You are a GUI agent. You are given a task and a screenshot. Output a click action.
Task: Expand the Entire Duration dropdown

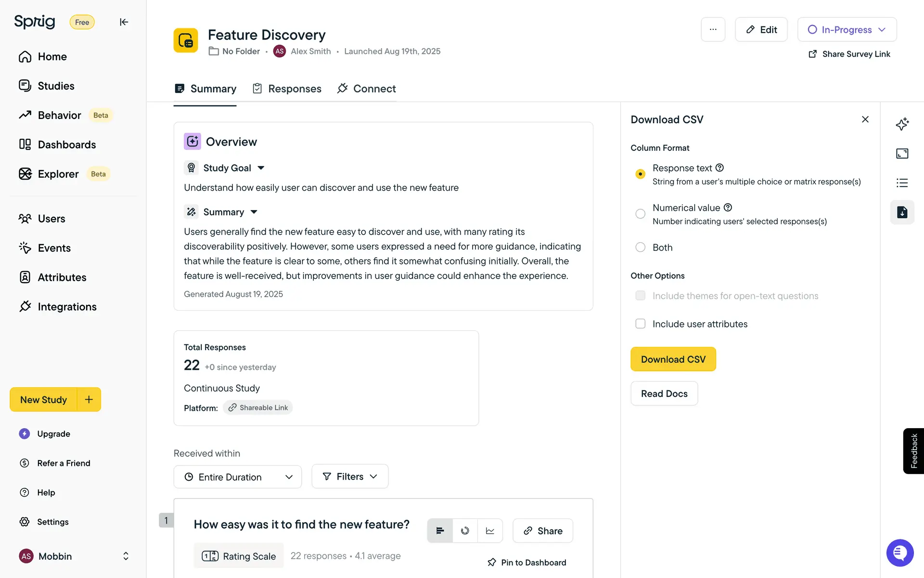point(238,477)
